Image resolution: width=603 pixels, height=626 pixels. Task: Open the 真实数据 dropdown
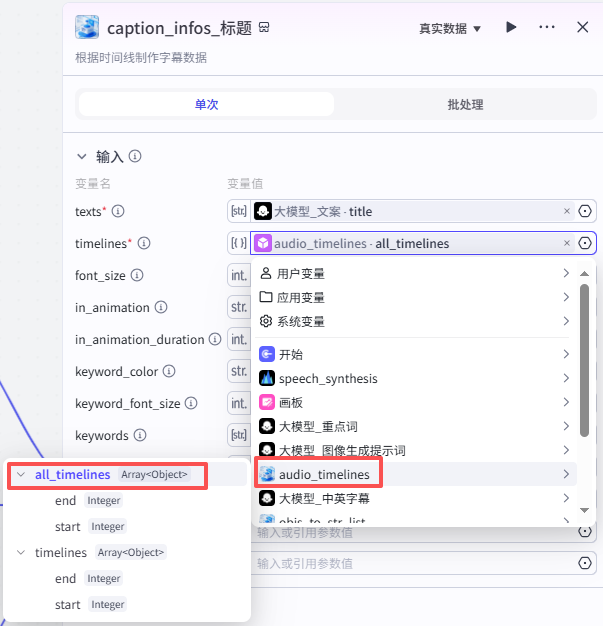[x=450, y=28]
